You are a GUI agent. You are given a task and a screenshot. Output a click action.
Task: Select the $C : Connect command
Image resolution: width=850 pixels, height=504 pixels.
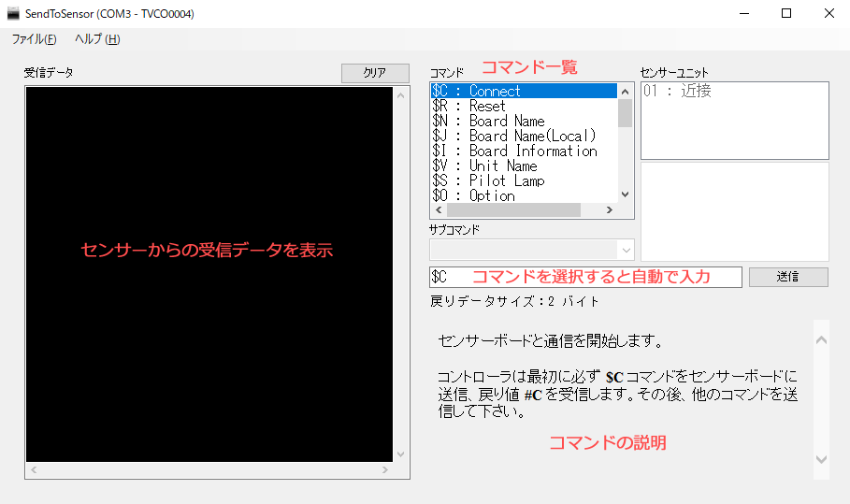point(525,91)
